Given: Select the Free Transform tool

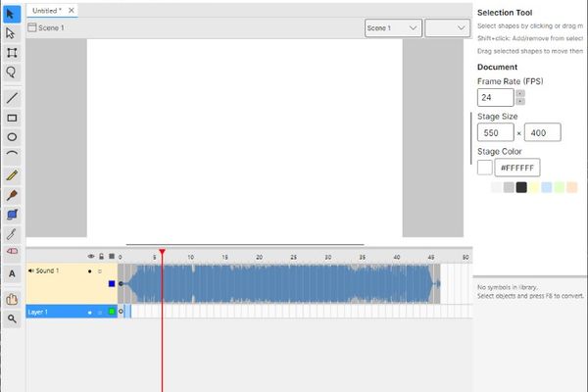Looking at the screenshot, I should pos(12,53).
